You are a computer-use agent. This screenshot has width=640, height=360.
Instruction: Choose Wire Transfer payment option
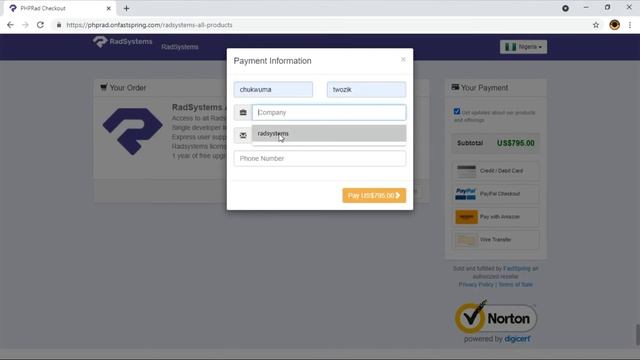coord(496,240)
